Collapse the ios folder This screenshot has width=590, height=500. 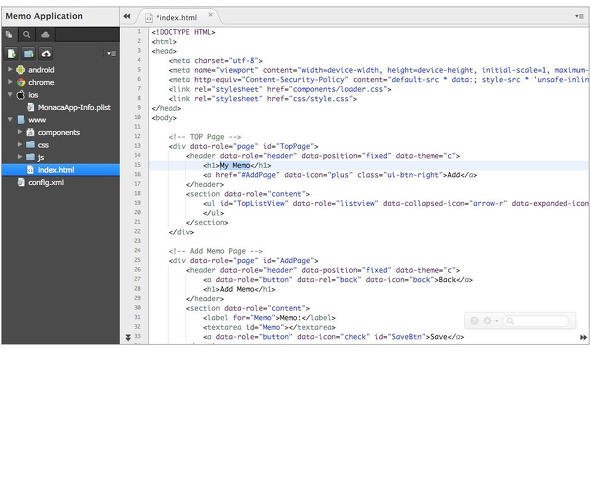(x=10, y=94)
